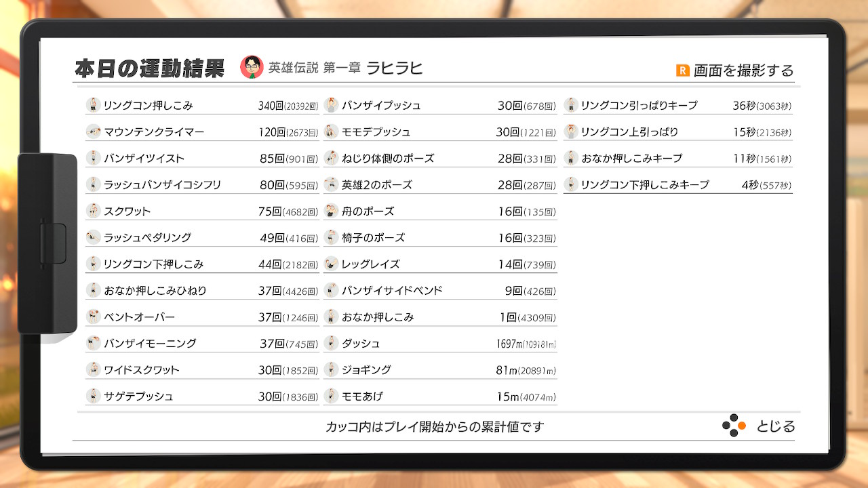Click the ジョギング exercise icon
Screen dimensions: 868x488
(331, 369)
